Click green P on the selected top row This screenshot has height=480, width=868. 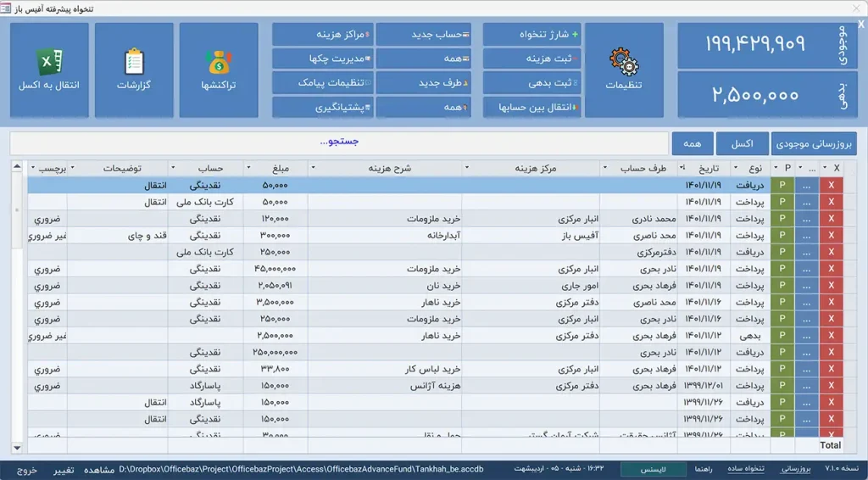pos(782,185)
